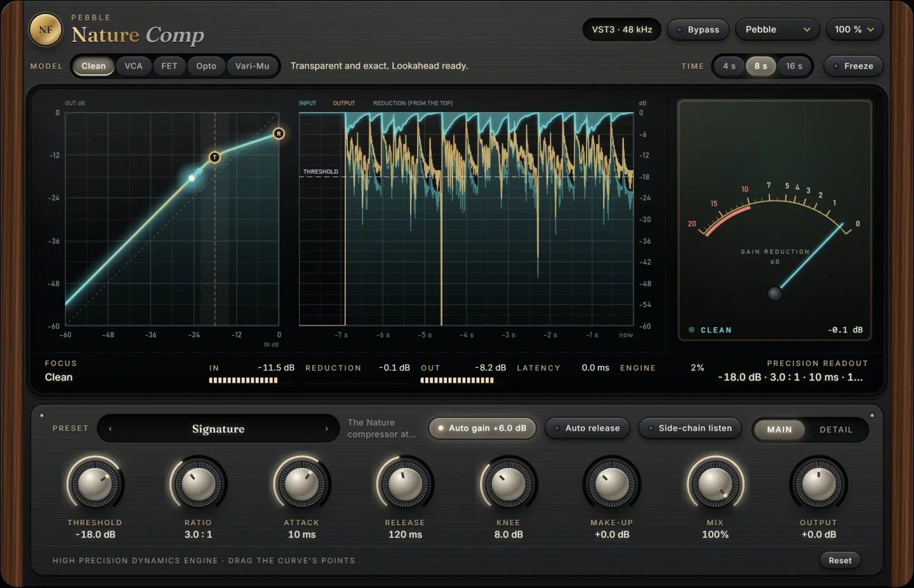Click the Make-up knob
914x588 pixels.
612,485
